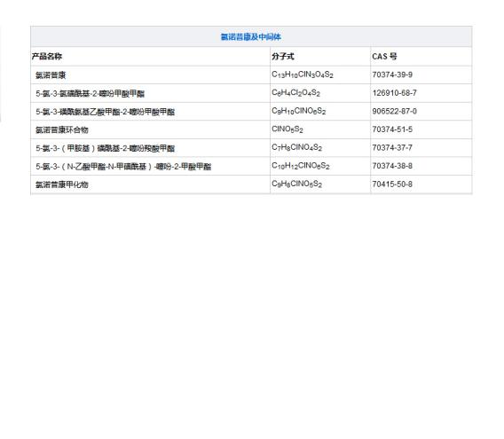Select formula C9H10ClNO6S2
504x439 pixels.
coord(299,112)
